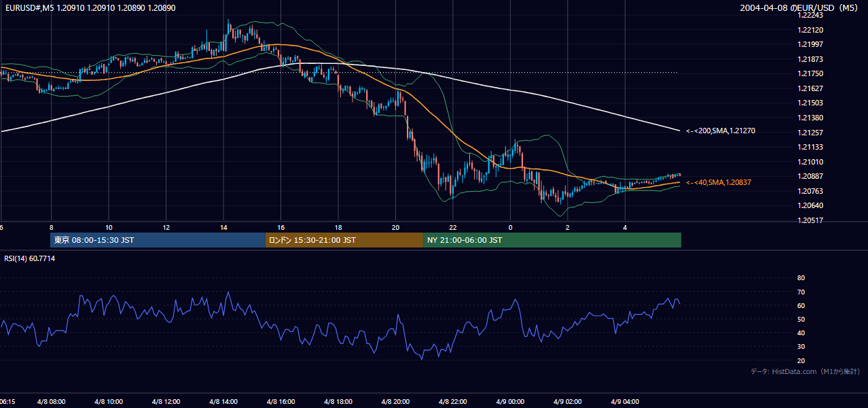This screenshot has height=408, width=868.
Task: Click price axis value 1.21380
Action: click(810, 118)
